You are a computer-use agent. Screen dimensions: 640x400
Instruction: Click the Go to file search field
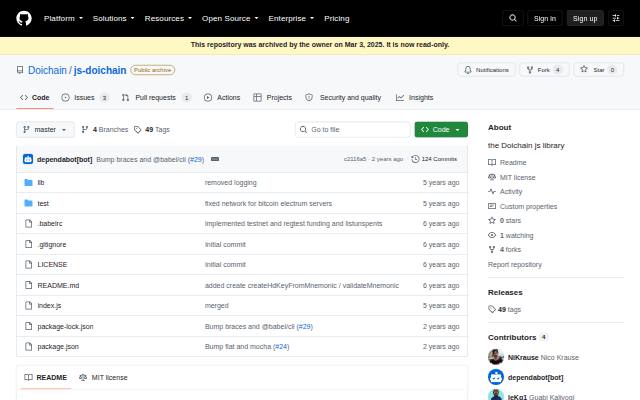tap(353, 130)
